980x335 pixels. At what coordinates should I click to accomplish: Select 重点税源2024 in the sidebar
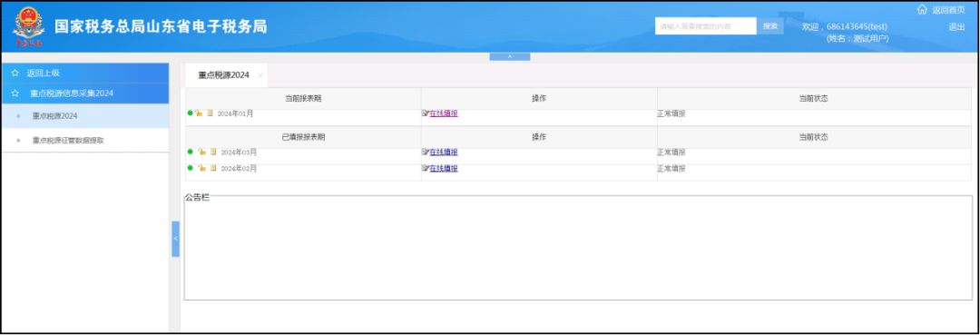(x=85, y=115)
